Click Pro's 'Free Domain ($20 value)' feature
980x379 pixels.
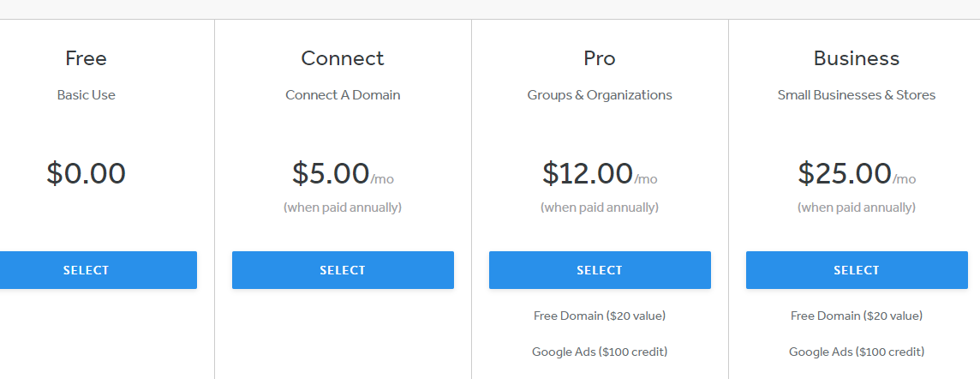600,316
